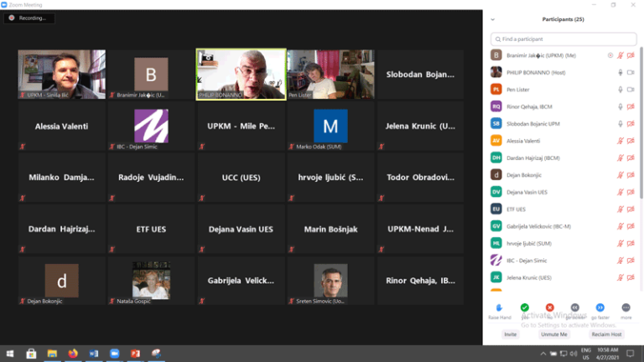Open File Explorer from taskbar
This screenshot has width=644, height=362.
point(52,354)
